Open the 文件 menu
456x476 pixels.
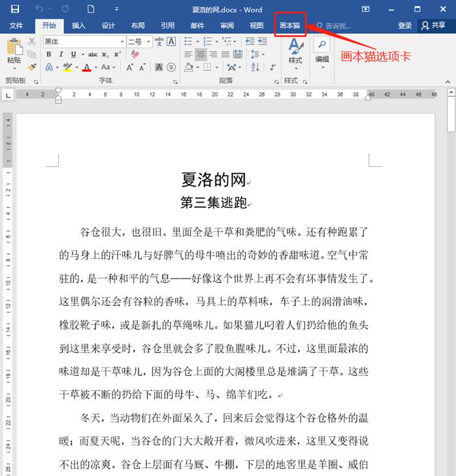coord(16,25)
